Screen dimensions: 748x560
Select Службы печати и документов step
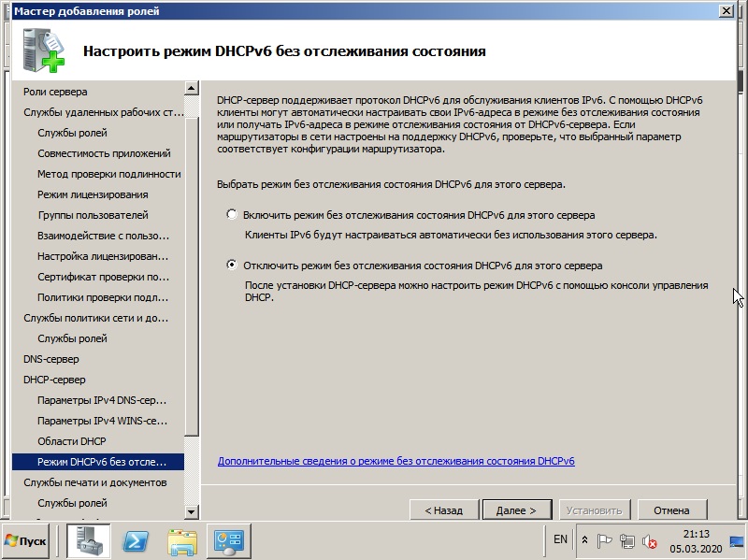point(95,481)
